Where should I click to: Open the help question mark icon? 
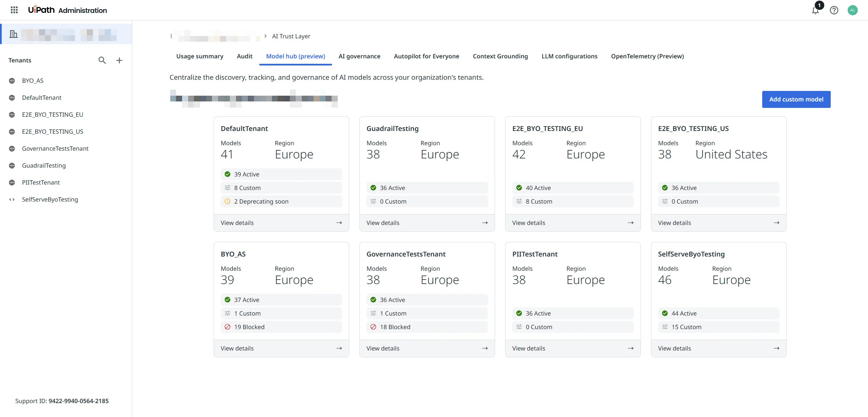[x=834, y=10]
